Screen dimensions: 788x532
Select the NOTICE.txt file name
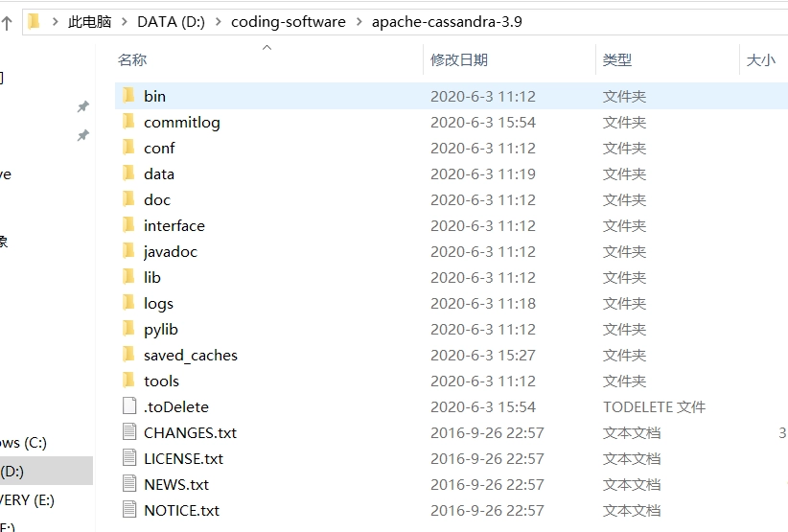(181, 510)
